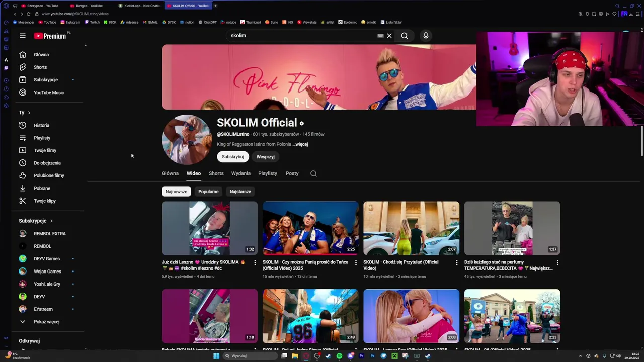Switch to the Bungee - YouTube browser tab
The height and width of the screenshot is (362, 644).
88,6
